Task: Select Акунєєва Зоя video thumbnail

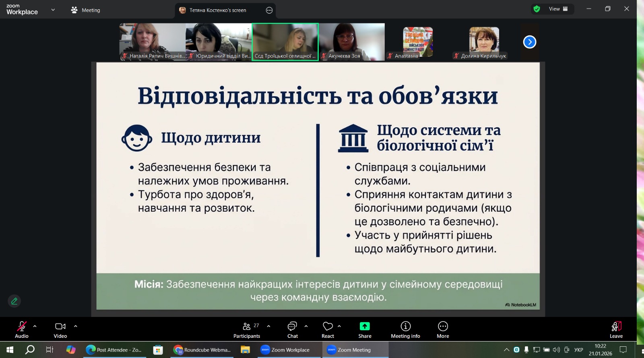Action: [352, 41]
